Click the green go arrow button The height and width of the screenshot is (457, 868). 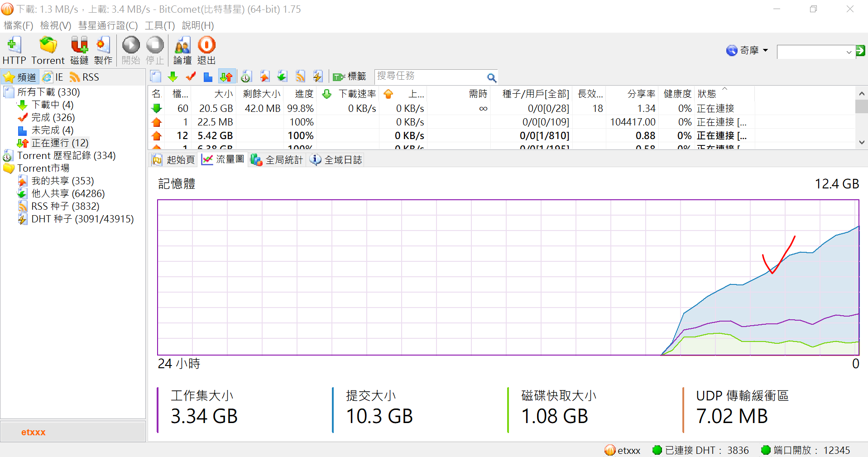click(860, 50)
